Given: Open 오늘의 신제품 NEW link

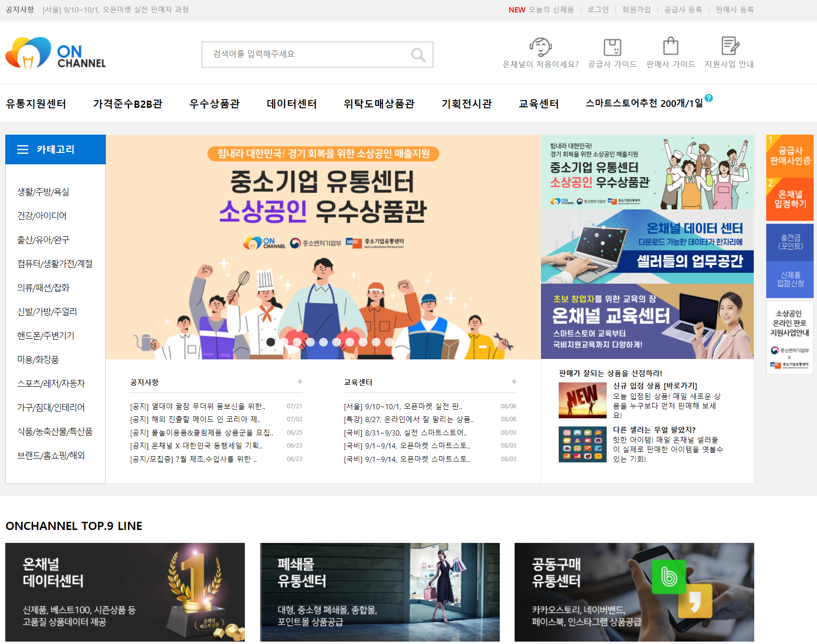Looking at the screenshot, I should tap(541, 10).
